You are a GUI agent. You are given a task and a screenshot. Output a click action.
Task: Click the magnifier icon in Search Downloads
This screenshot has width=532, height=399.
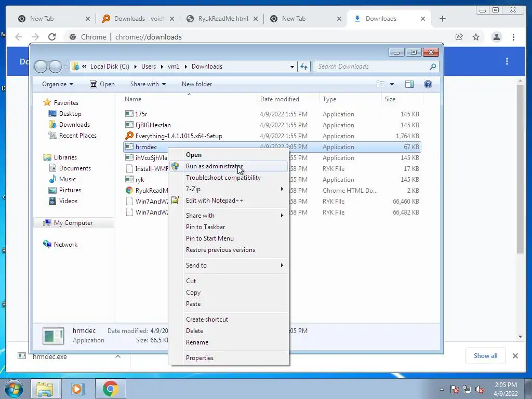coord(433,66)
